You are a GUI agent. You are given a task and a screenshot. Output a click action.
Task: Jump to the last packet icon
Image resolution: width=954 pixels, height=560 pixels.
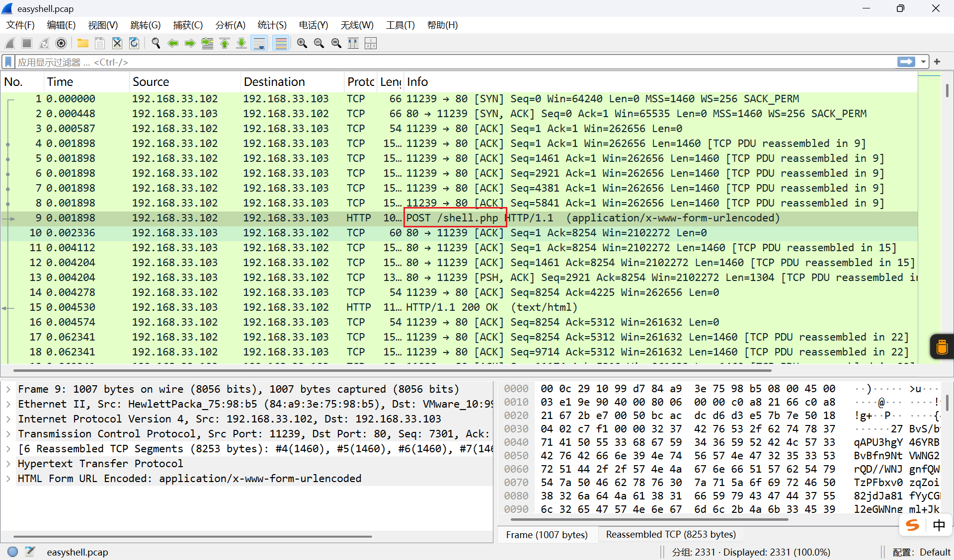tap(241, 44)
